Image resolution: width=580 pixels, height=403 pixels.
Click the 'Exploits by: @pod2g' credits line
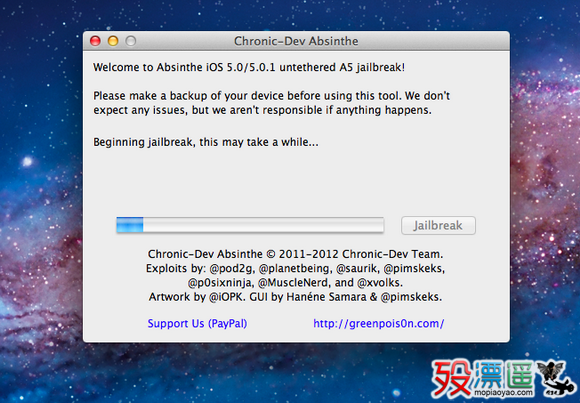(296, 268)
